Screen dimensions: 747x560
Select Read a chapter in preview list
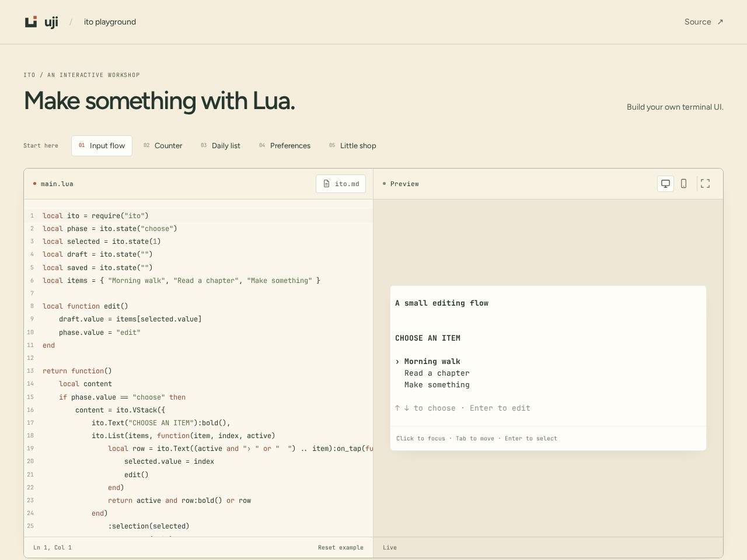(437, 373)
